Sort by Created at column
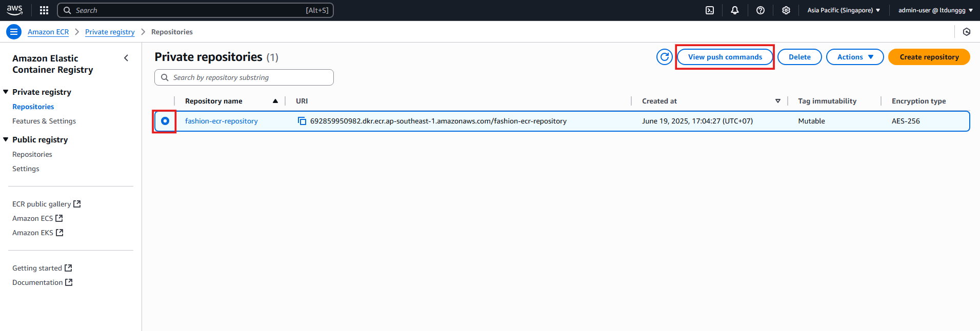Image resolution: width=980 pixels, height=331 pixels. click(659, 101)
